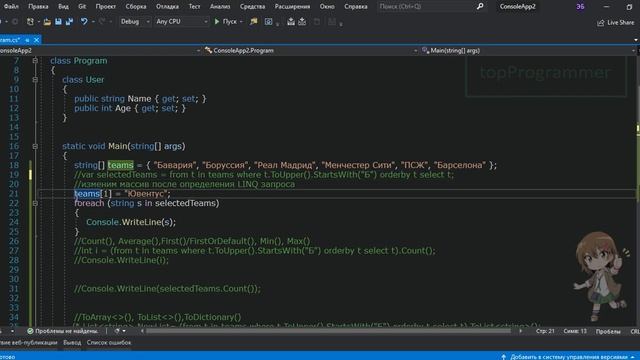Image resolution: width=640 pixels, height=360 pixels.
Task: Click the Save All icon
Action: pyautogui.click(x=69, y=22)
